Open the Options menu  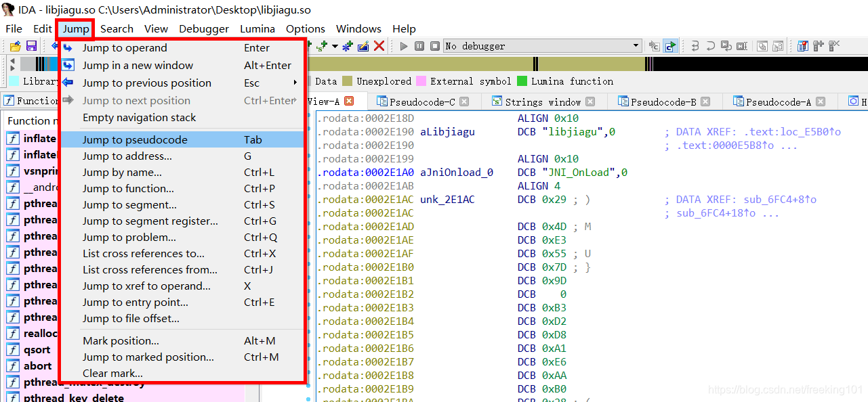(x=306, y=28)
